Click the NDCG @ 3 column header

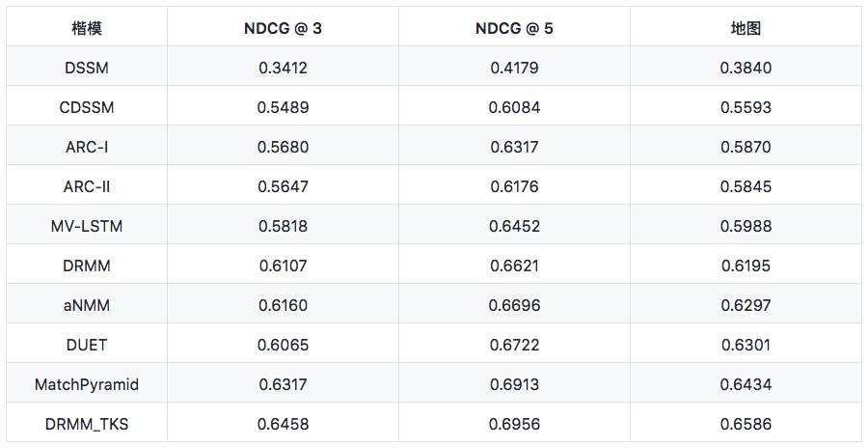coord(283,28)
